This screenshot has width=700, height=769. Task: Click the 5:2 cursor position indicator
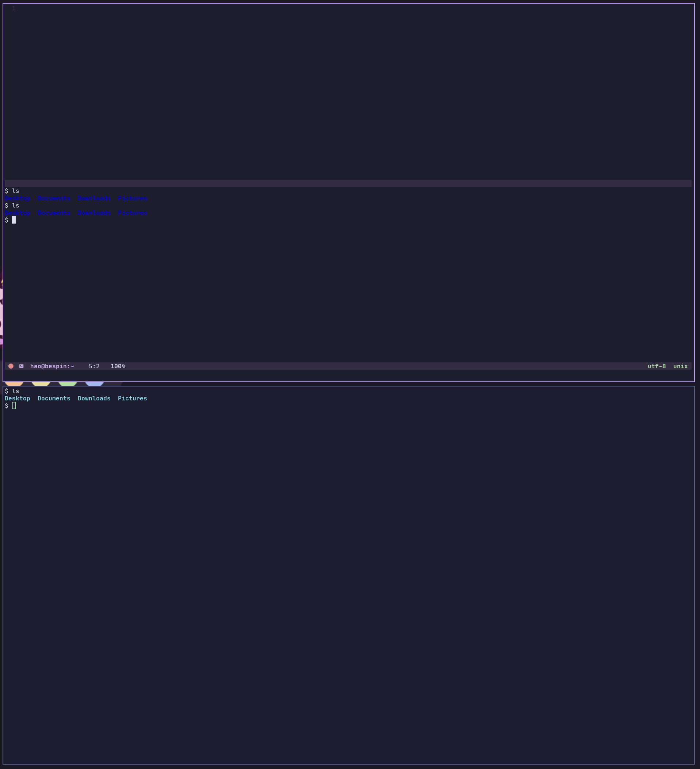94,366
